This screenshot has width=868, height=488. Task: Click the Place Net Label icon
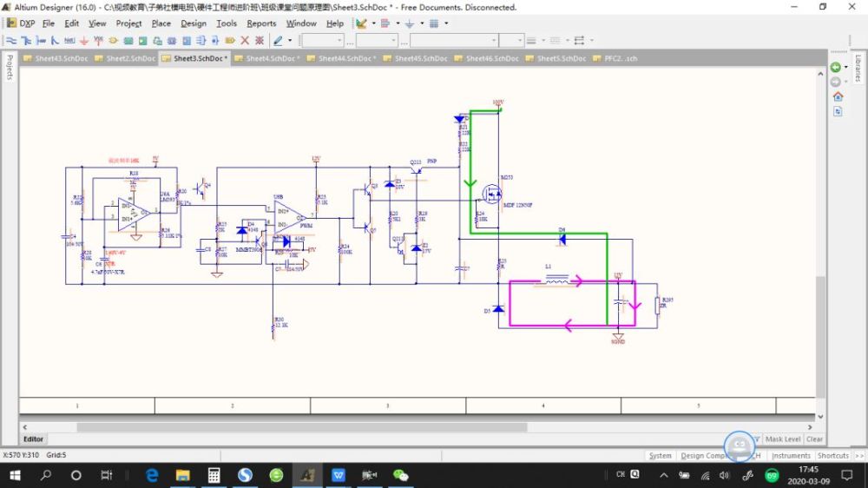click(69, 40)
